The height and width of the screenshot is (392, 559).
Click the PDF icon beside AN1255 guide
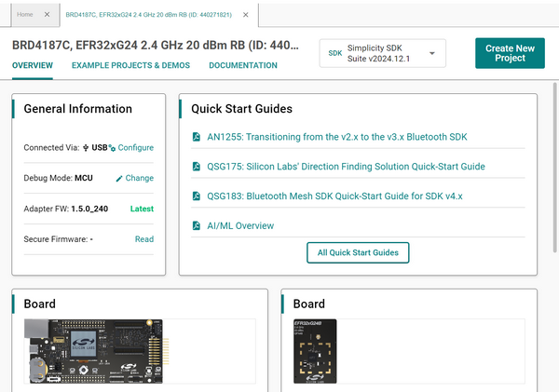click(x=196, y=137)
